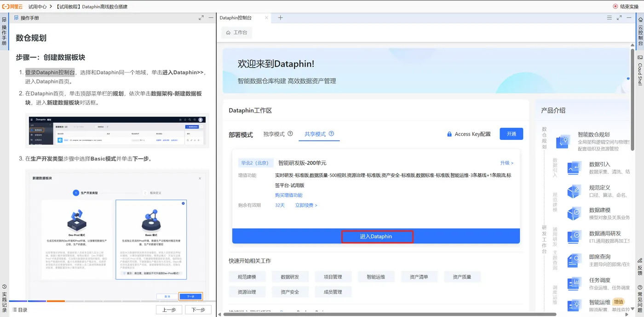Click the 规范定义 product icon

[x=575, y=190]
